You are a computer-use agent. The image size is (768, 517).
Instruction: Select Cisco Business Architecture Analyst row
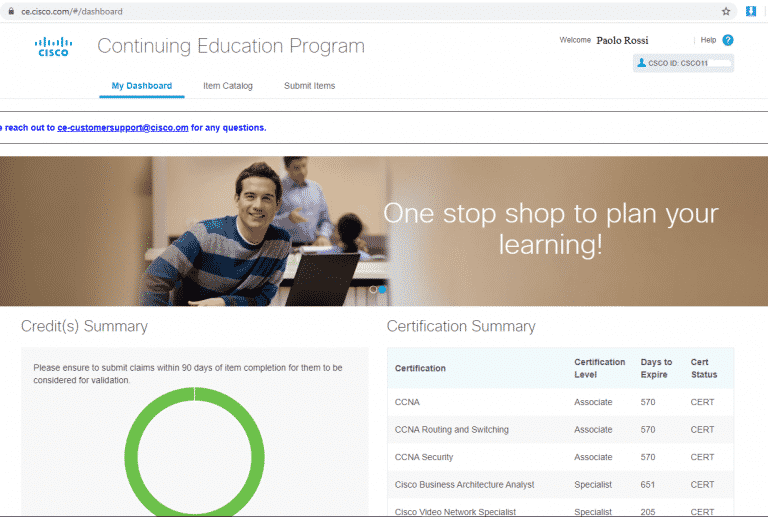(560, 484)
